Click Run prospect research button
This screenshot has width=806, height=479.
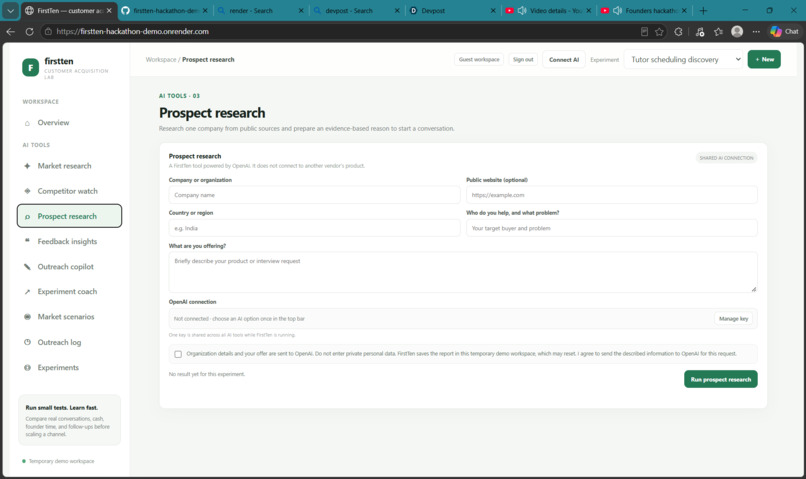[721, 379]
